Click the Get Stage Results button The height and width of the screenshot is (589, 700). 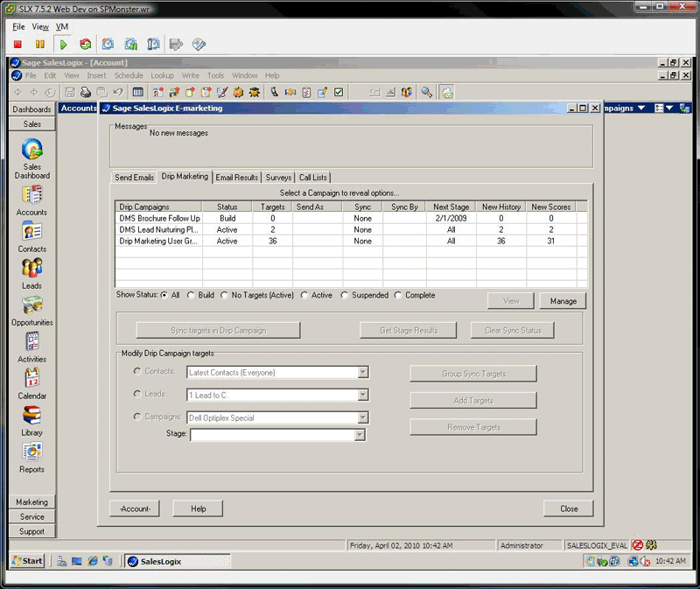[409, 331]
